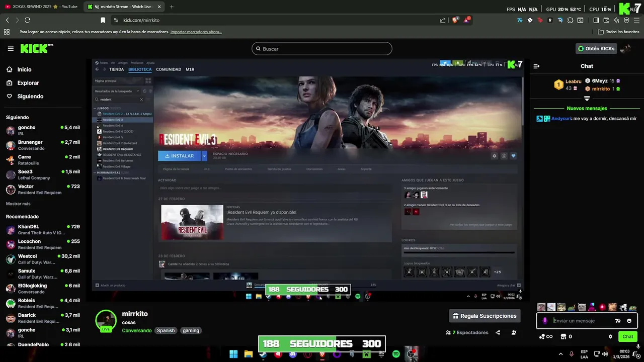This screenshot has height=362, width=644.
Task: Open Spotify from the taskbar
Action: pos(396,354)
